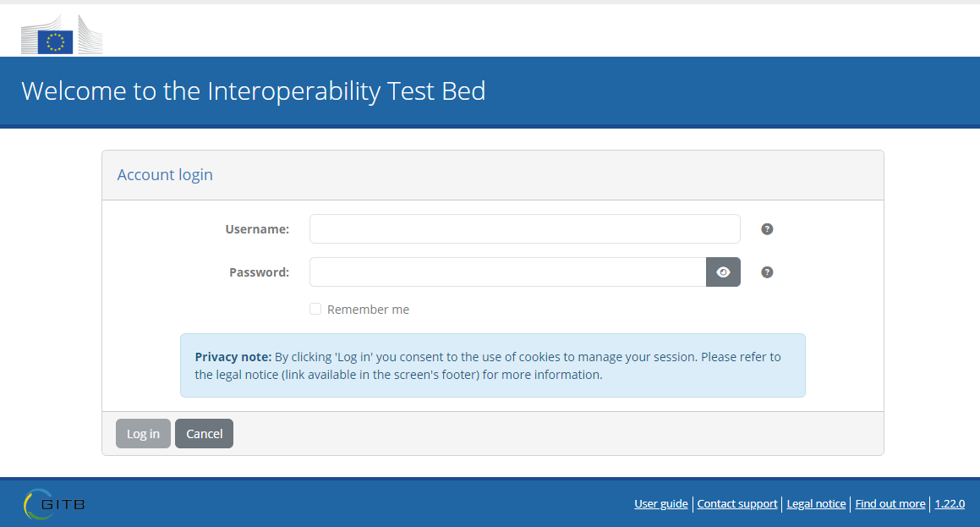Click the help icon beside Password
Screen dimensions: 980x527
point(767,272)
